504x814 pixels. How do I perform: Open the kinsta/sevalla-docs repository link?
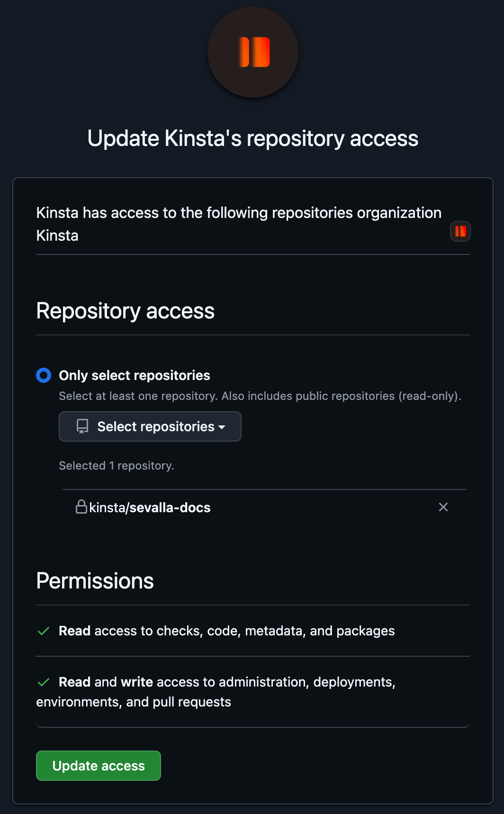point(149,507)
